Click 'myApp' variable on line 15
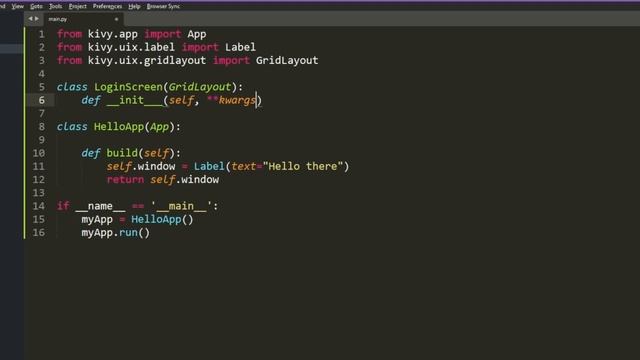This screenshot has width=640, height=360. point(97,219)
